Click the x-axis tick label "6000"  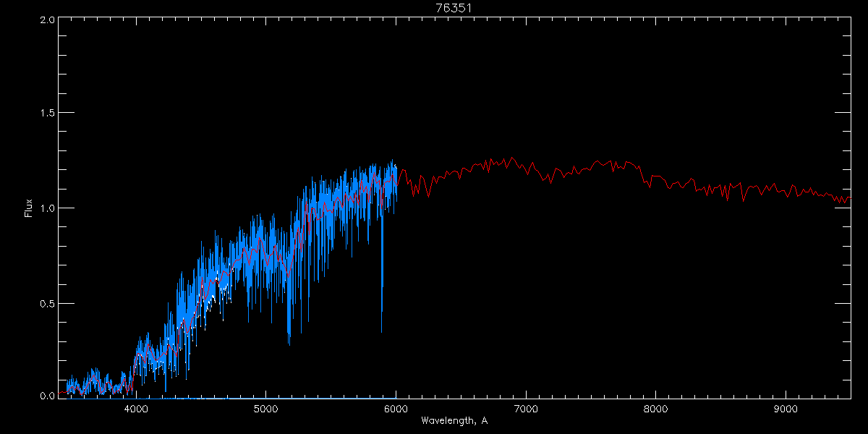[x=396, y=408]
